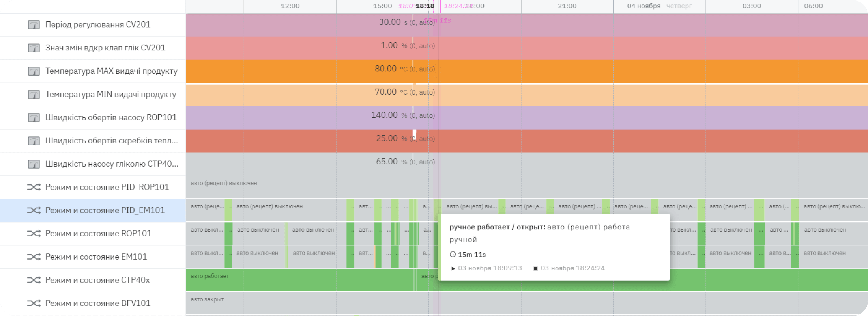Image resolution: width=868 pixels, height=316 pixels.
Task: Click gauge icon for Температура MAX видачі продукту
Action: click(34, 71)
